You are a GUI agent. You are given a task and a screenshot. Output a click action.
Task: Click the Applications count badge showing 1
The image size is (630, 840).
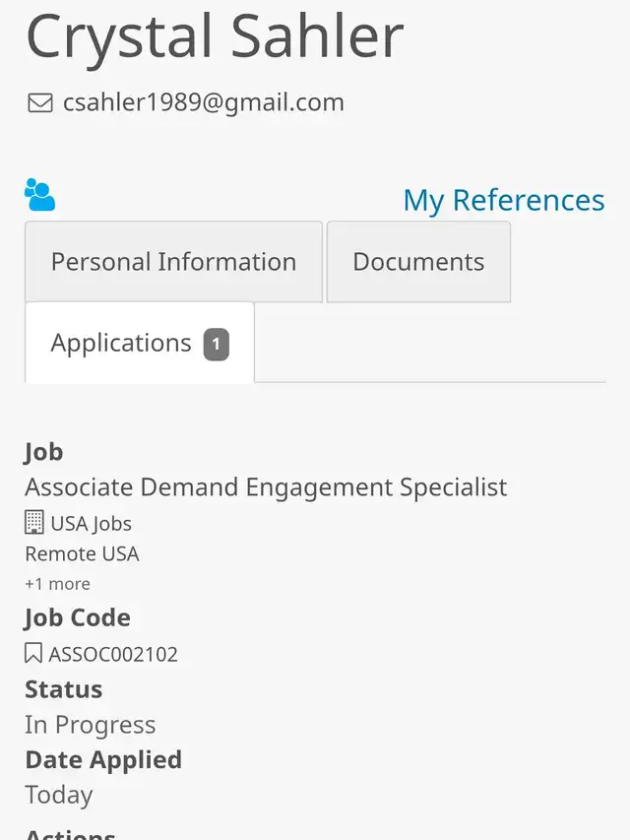tap(216, 344)
